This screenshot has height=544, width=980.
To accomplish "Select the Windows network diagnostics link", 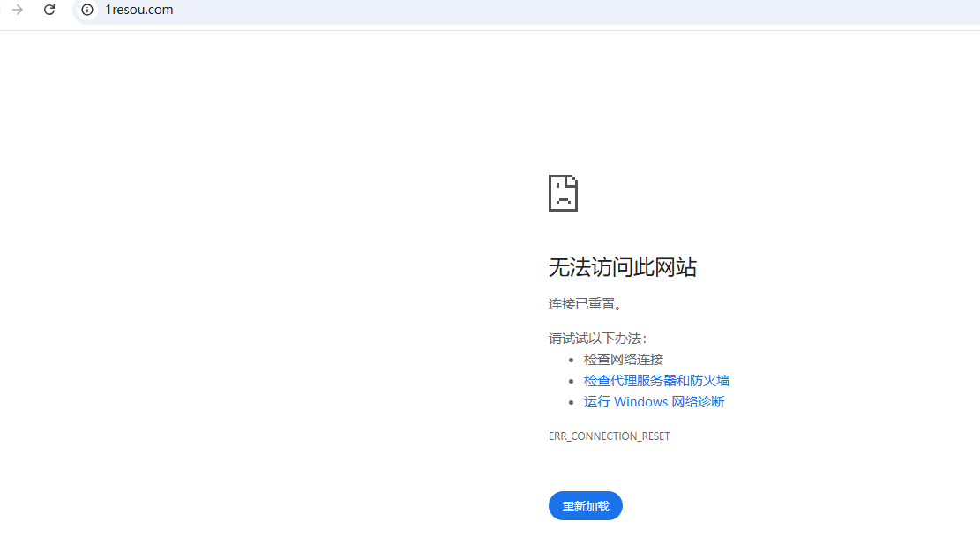I will pyautogui.click(x=654, y=401).
